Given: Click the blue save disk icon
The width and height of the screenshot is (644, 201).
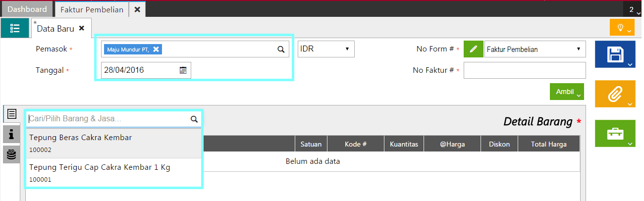Looking at the screenshot, I should [614, 54].
